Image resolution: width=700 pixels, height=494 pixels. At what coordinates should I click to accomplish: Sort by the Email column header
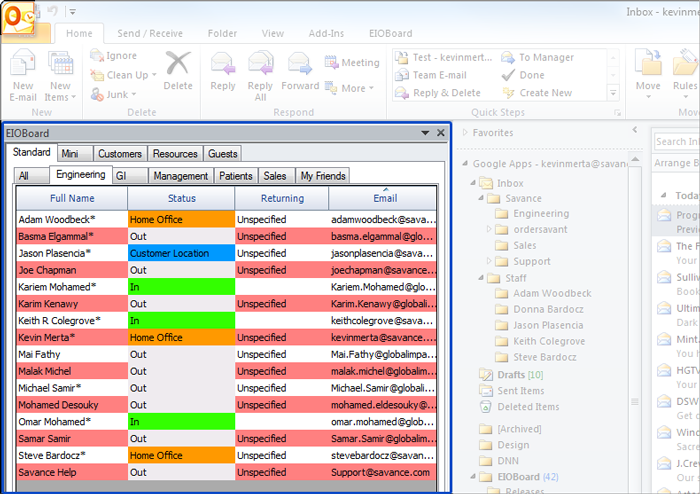tap(383, 198)
